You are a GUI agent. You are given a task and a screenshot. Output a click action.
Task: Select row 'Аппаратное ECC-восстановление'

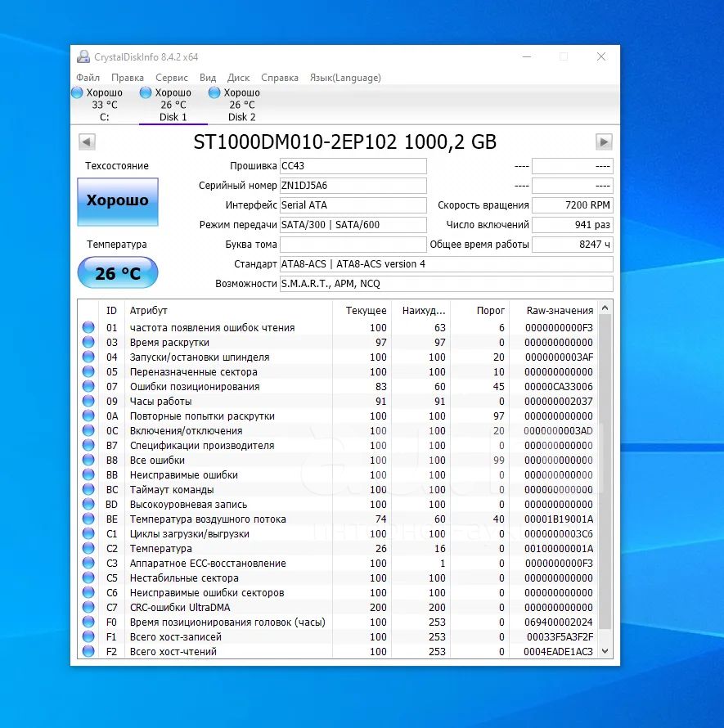pos(338,563)
